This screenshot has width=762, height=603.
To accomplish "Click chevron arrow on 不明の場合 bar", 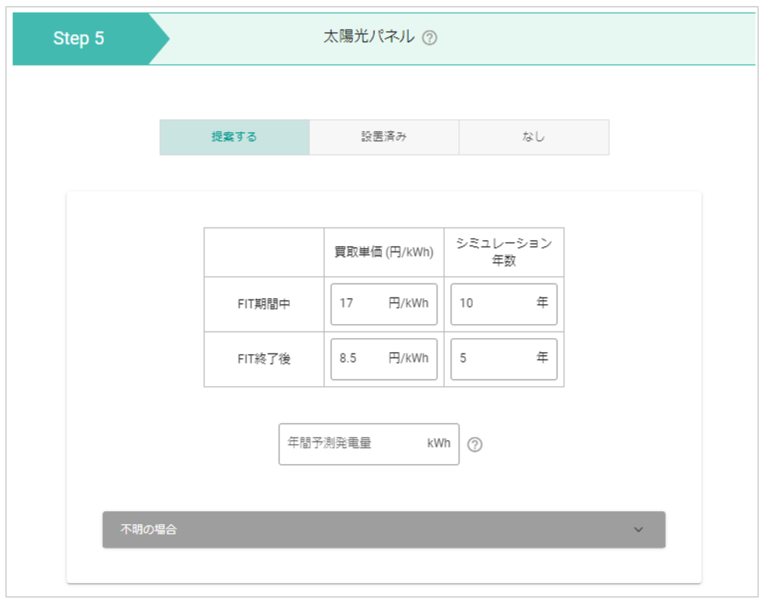I will pos(639,529).
